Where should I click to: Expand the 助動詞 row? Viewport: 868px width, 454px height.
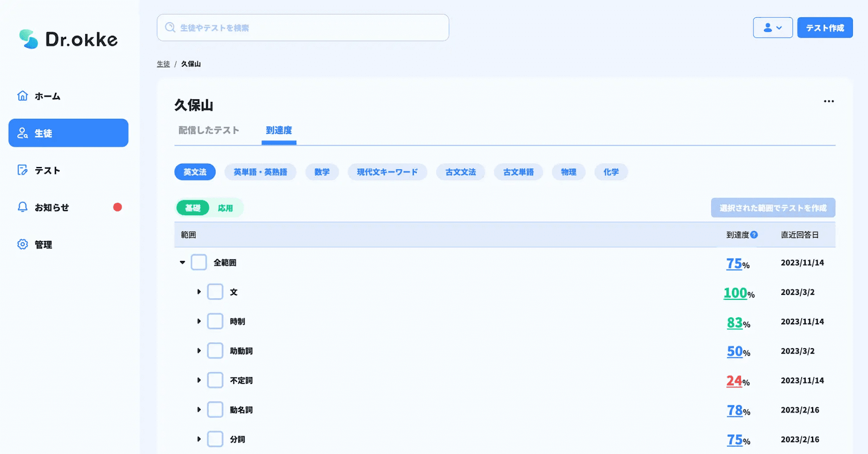tap(199, 351)
